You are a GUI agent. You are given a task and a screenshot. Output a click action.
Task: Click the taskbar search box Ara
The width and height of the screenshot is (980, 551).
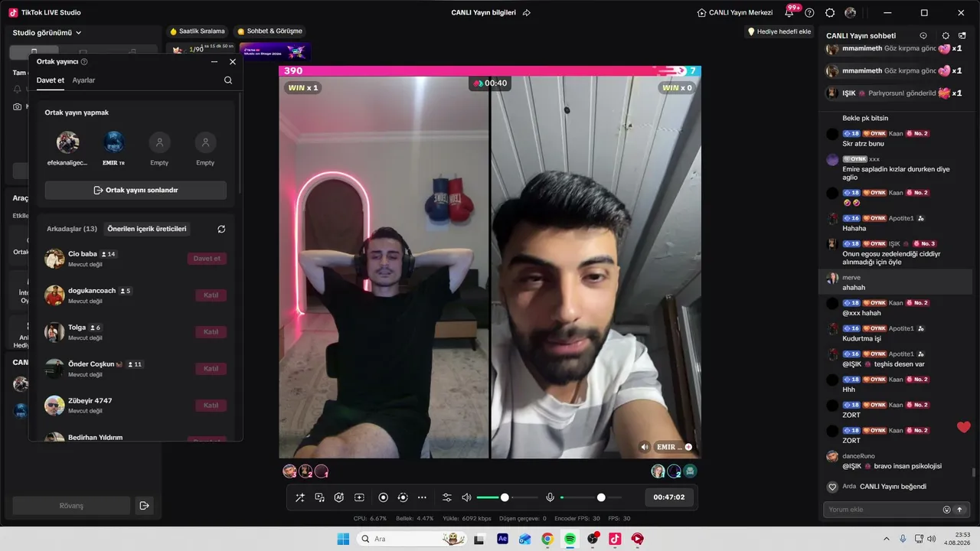pos(413,539)
